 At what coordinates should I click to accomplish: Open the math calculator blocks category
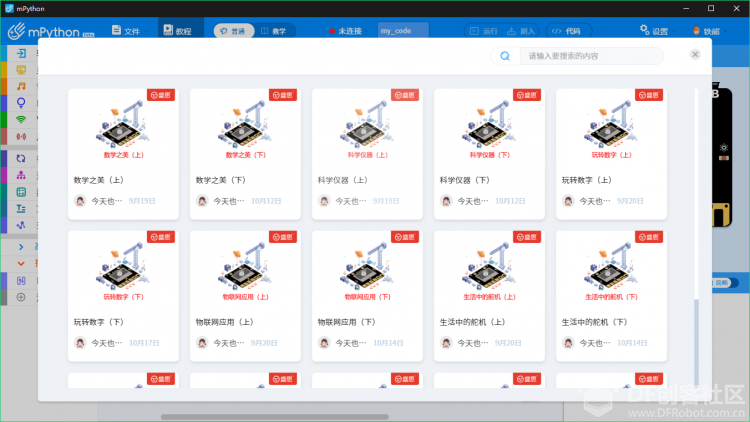pyautogui.click(x=21, y=192)
